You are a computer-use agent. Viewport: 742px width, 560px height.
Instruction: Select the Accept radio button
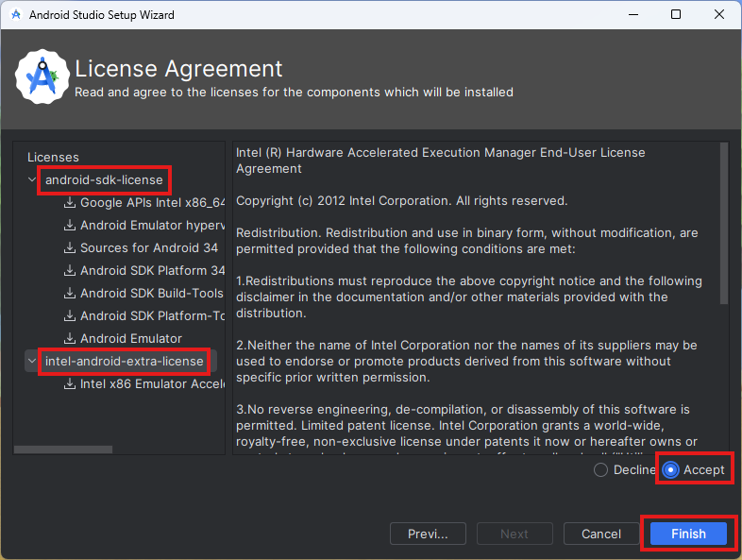coord(670,470)
